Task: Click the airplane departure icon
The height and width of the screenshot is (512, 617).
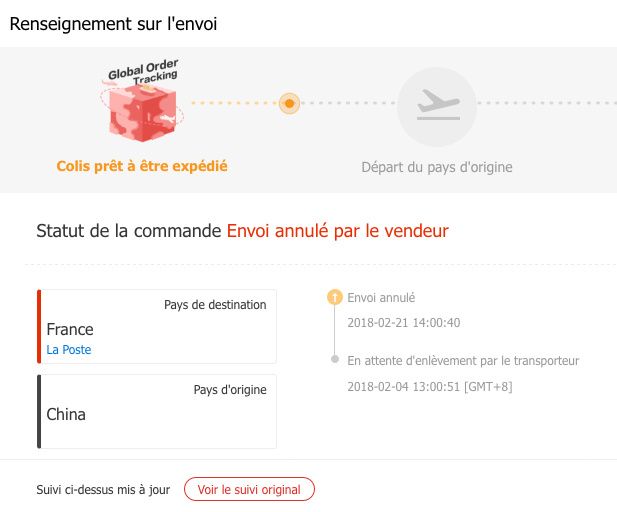Action: pos(436,105)
